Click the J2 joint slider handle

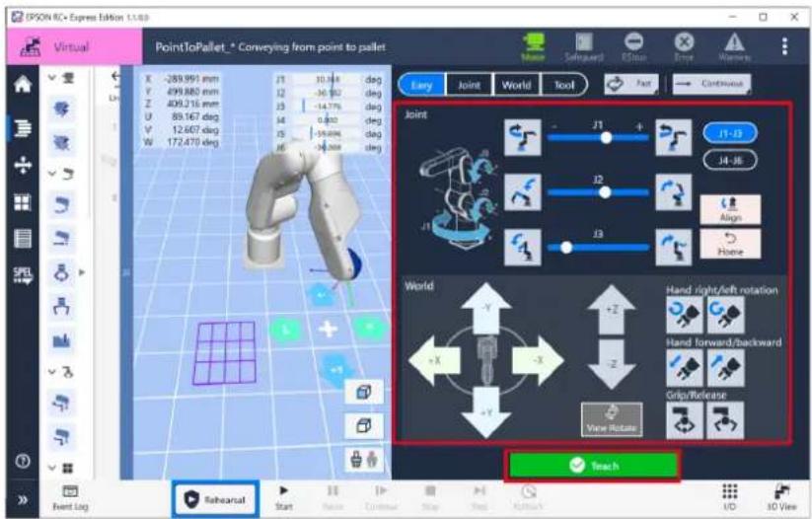(x=605, y=192)
